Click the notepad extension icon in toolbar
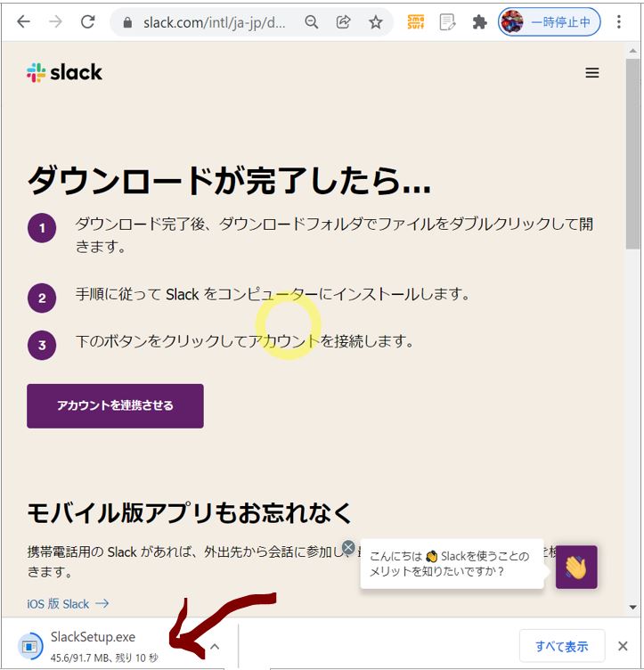Screen dimensions: 644x670 coord(448,22)
